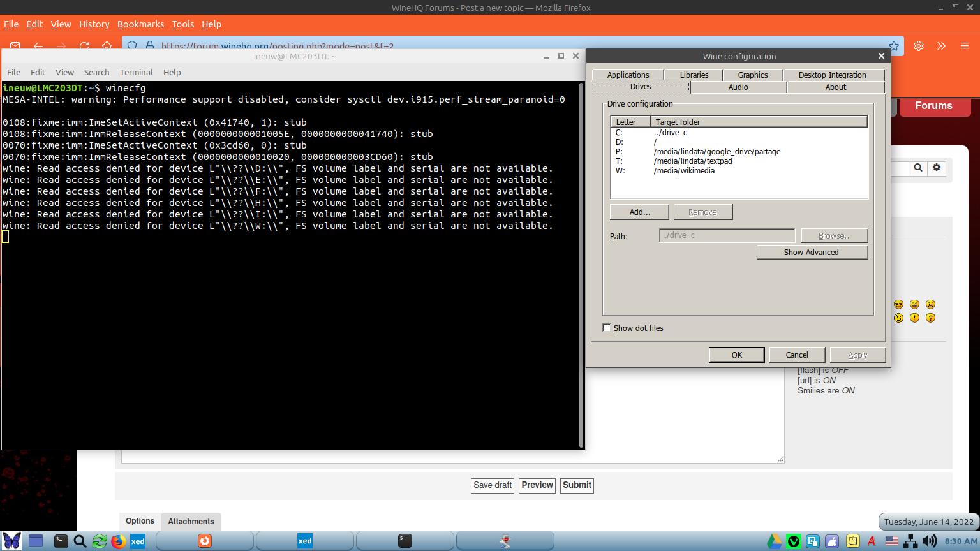
Task: Click the Add... drive button
Action: point(639,212)
